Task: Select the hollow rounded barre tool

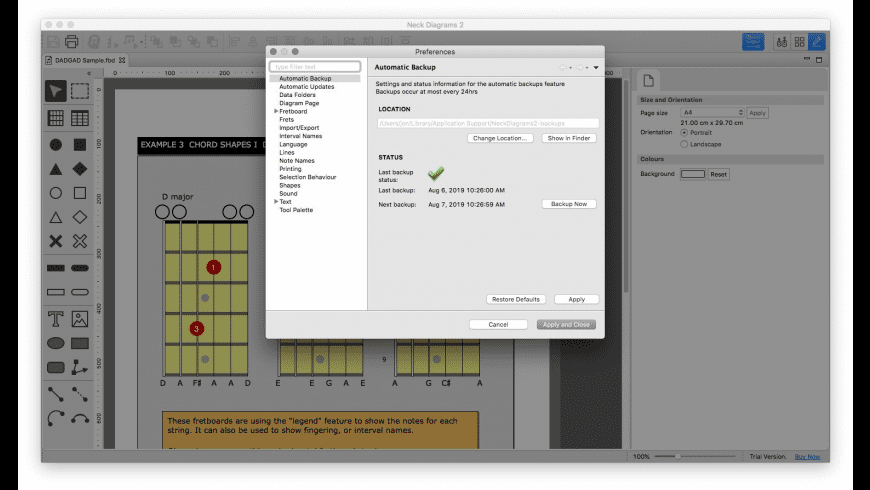Action: tap(80, 292)
